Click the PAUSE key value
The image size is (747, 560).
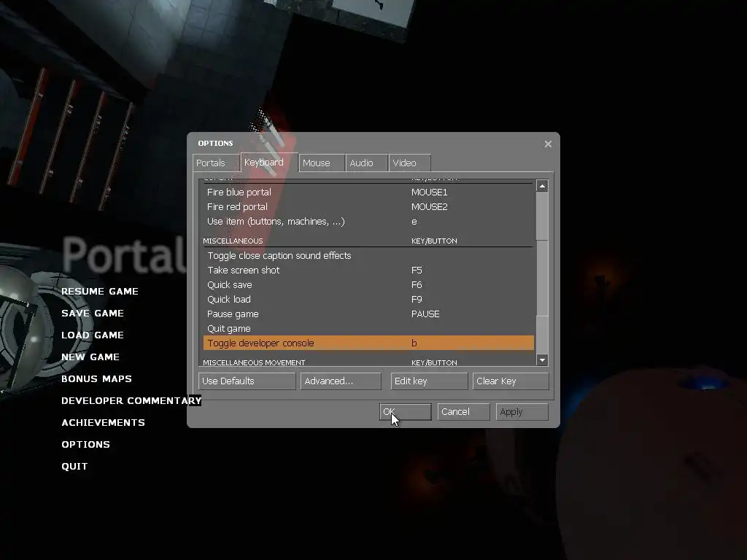[425, 314]
